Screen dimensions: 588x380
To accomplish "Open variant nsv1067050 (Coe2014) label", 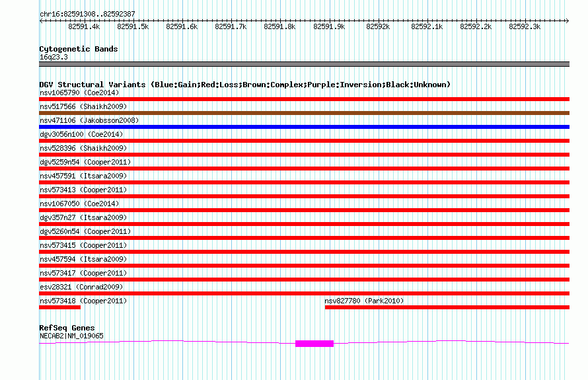I will pyautogui.click(x=79, y=204).
